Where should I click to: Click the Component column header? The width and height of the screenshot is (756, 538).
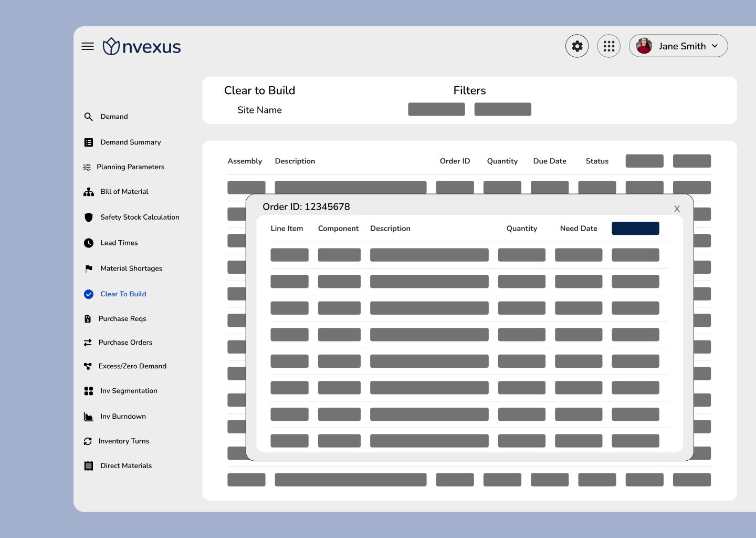(338, 229)
